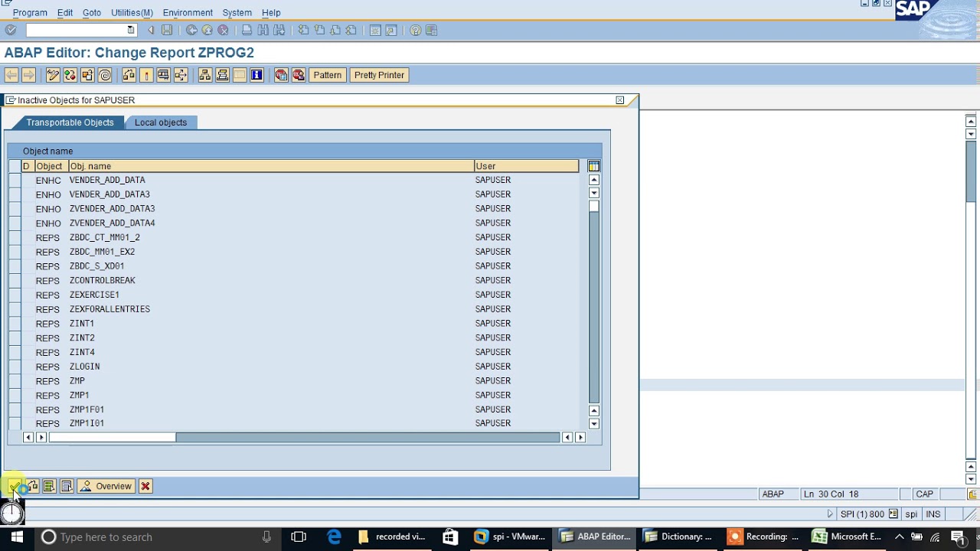980x551 pixels.
Task: Show hidden icons in Windows system tray
Action: click(x=899, y=536)
